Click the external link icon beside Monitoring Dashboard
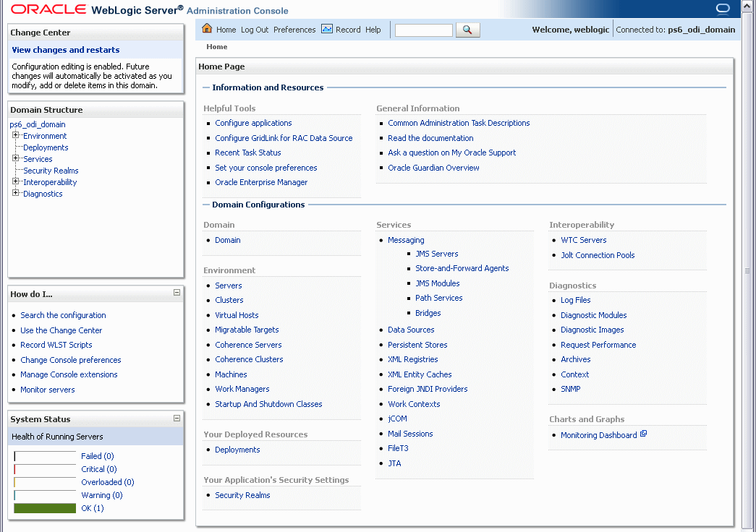Viewport: 756px width, 532px height. [643, 434]
